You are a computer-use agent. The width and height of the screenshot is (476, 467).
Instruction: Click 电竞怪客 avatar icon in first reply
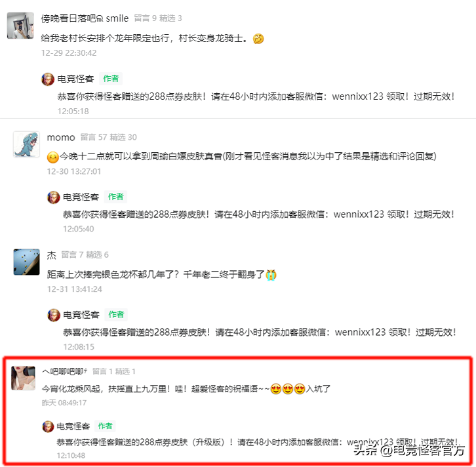point(48,79)
